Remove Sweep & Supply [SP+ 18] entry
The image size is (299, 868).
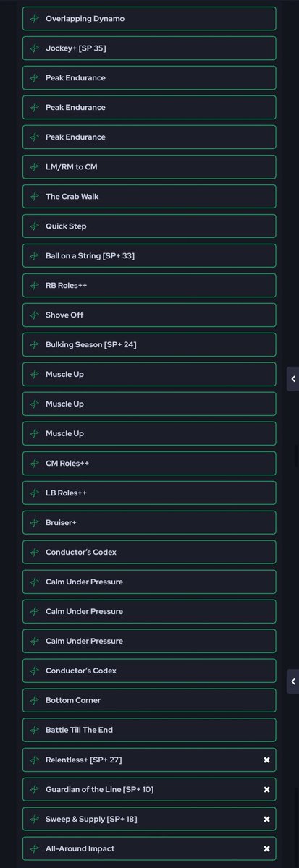click(266, 820)
